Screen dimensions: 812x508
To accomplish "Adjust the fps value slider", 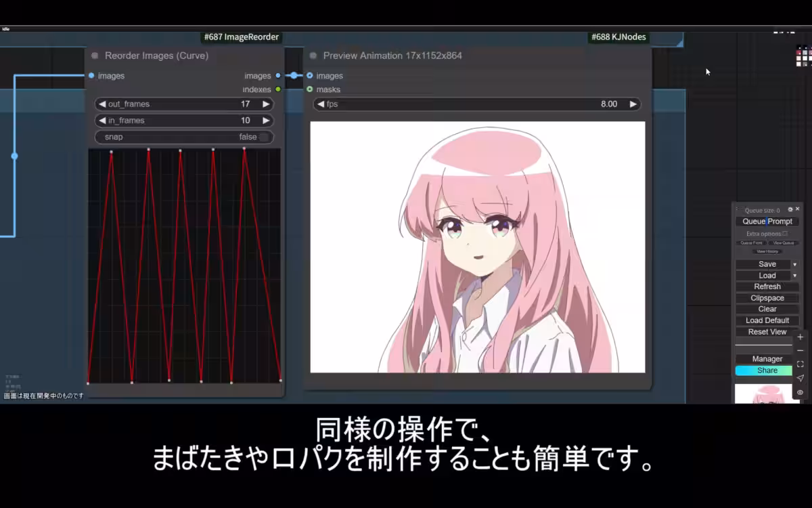I will click(x=474, y=104).
